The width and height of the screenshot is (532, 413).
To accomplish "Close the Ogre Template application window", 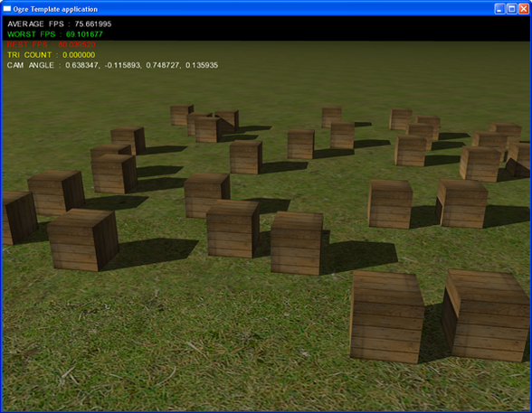I will tap(524, 9).
